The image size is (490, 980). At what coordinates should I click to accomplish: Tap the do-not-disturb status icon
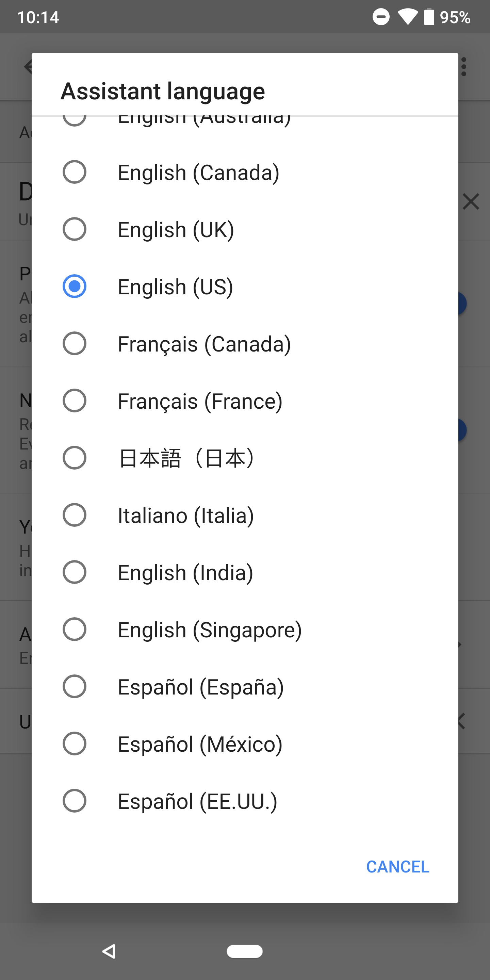pyautogui.click(x=381, y=17)
